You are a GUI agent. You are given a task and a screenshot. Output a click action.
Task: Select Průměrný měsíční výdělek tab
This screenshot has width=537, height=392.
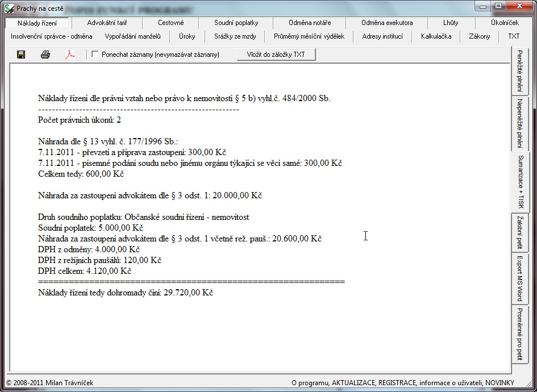(x=309, y=36)
